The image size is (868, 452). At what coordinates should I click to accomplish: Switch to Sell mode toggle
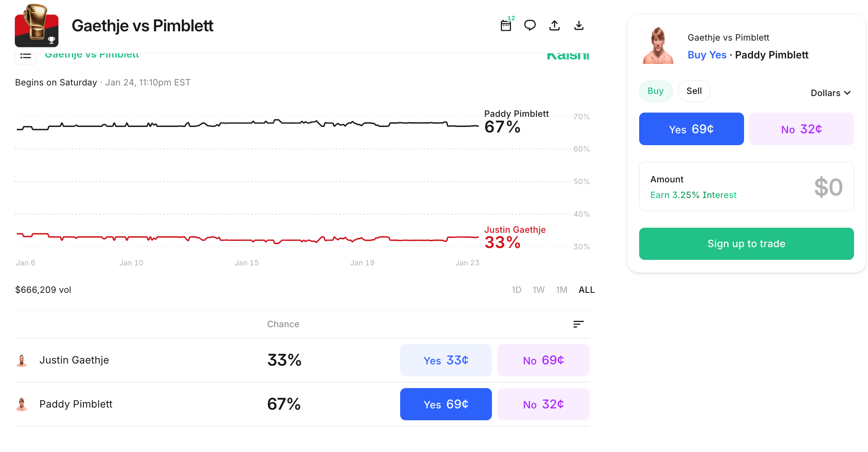click(694, 91)
